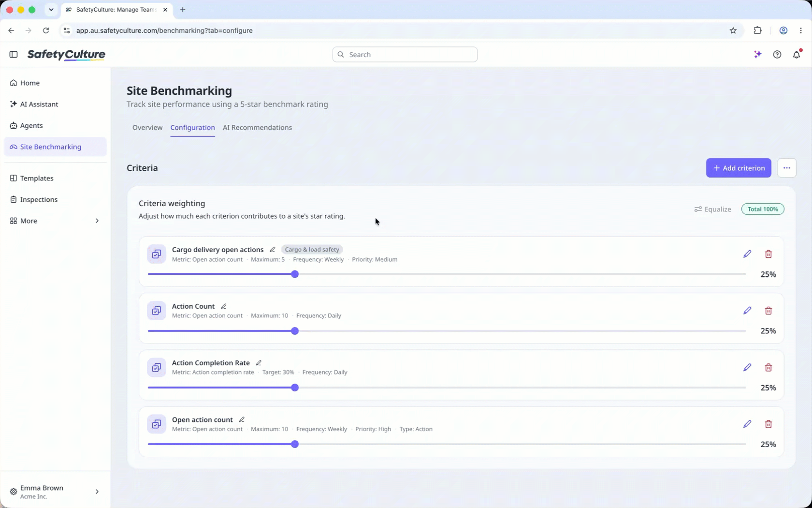The image size is (812, 508).
Task: Switch to the Overview tab
Action: click(x=147, y=128)
